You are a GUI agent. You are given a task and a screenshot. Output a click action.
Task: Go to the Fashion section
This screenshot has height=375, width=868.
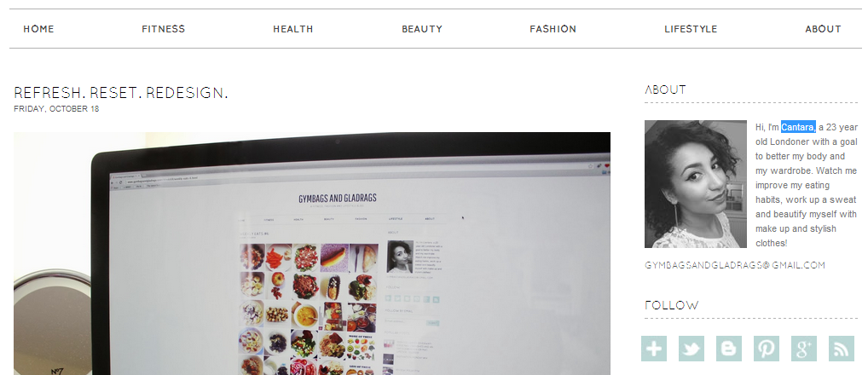pyautogui.click(x=553, y=29)
